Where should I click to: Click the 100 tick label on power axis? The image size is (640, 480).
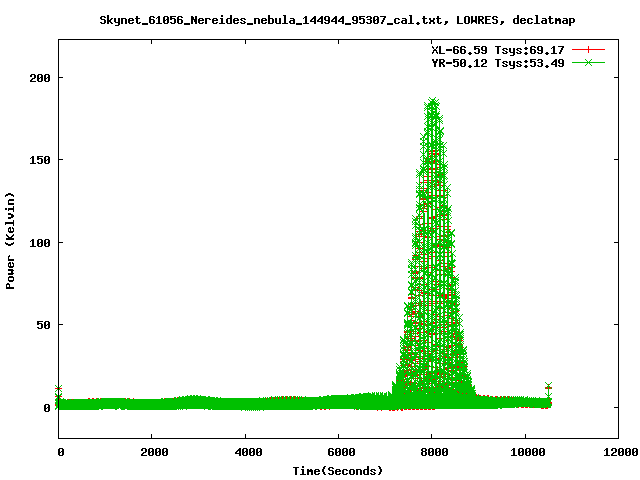38,242
